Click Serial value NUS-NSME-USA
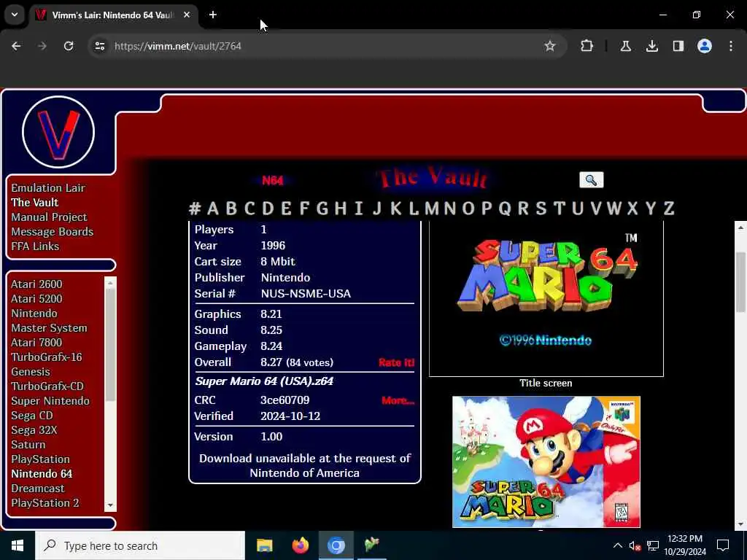 point(306,294)
